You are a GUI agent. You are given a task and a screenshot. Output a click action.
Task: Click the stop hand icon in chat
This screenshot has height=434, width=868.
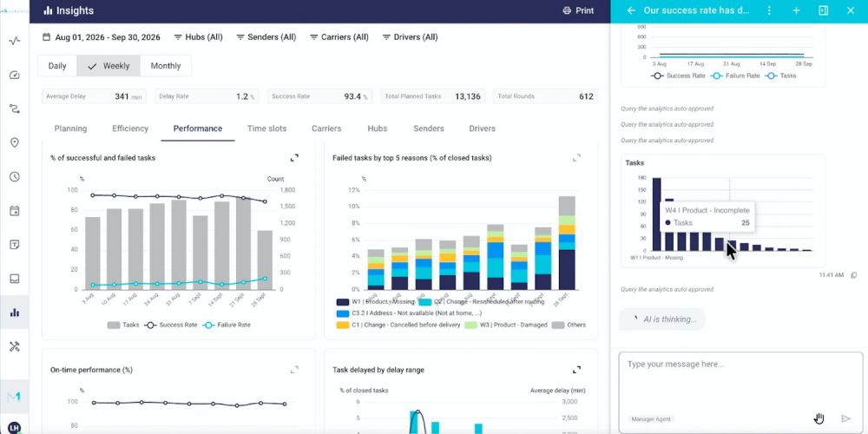click(x=819, y=418)
